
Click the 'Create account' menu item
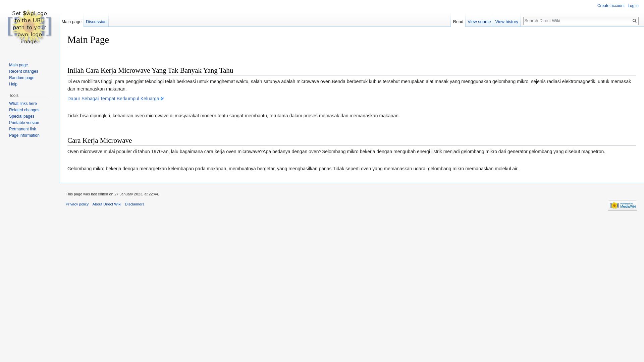point(611,6)
